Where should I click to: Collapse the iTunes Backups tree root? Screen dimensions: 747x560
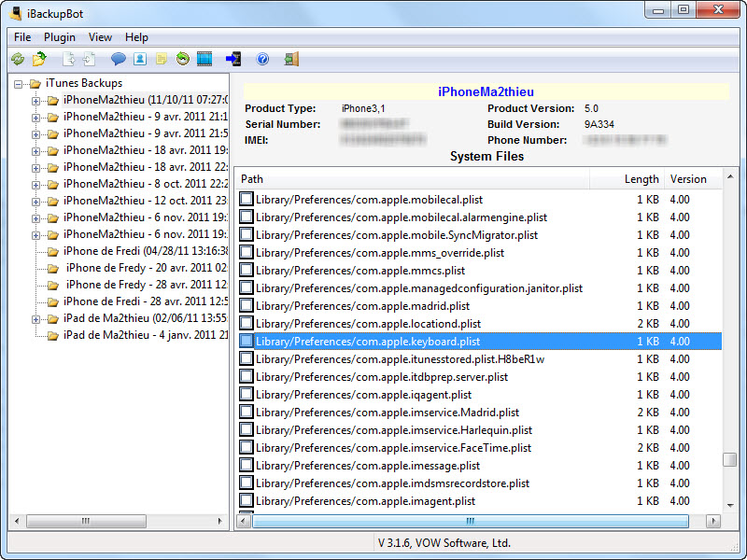pos(18,84)
